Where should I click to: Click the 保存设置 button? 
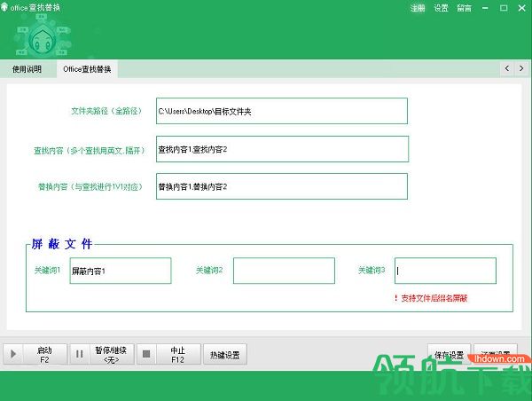[449, 355]
